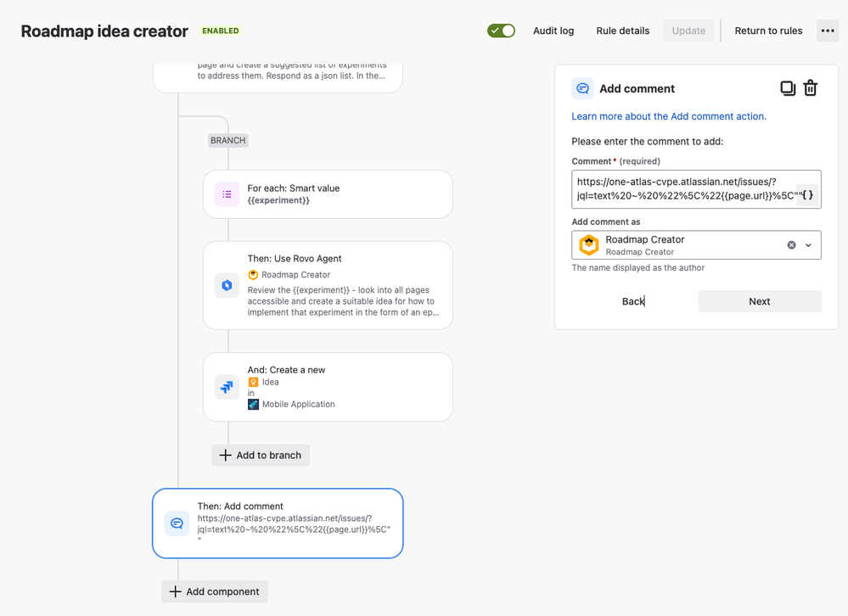Viewport: 848px width, 616px height.
Task: Click Return to rules
Action: point(768,31)
